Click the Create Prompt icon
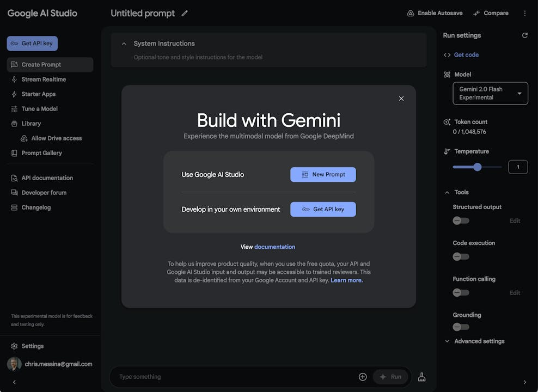 coord(14,65)
